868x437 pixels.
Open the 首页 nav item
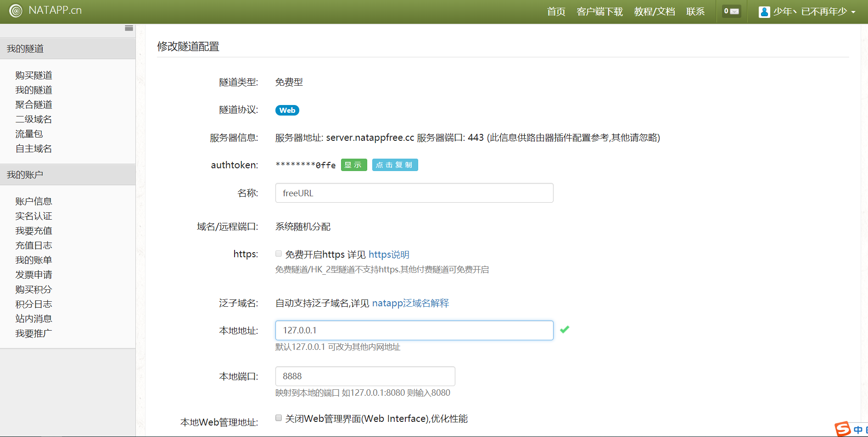556,11
